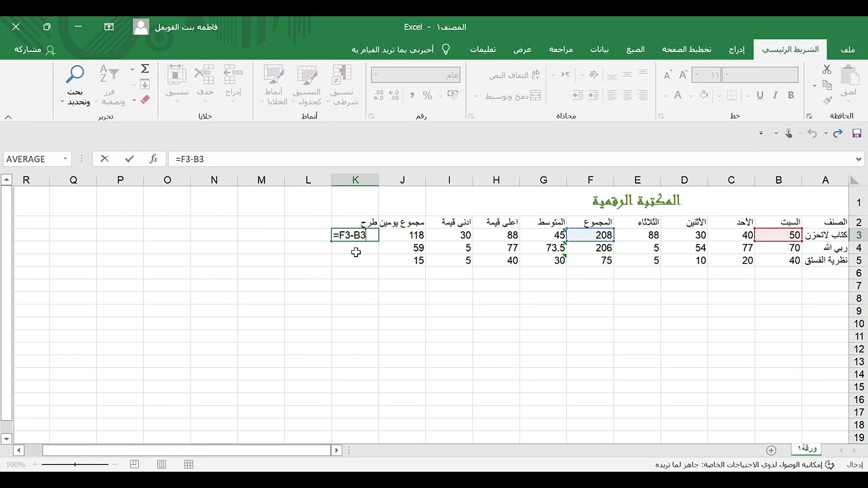Click the Format cells (تنسيق) icon
Screen dimensions: 868x488
click(x=177, y=75)
